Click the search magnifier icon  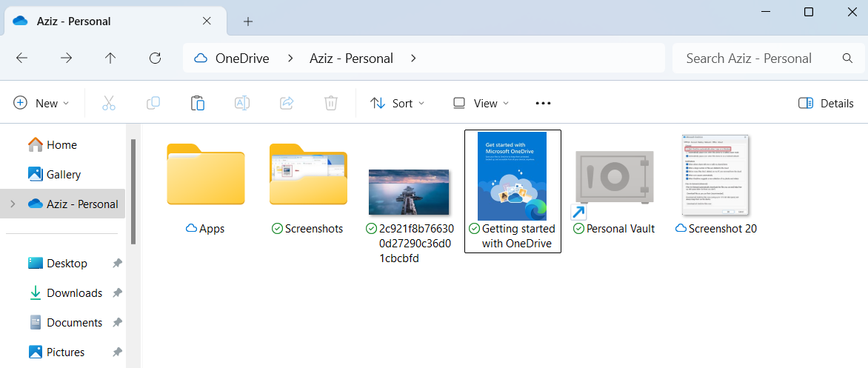tap(847, 58)
